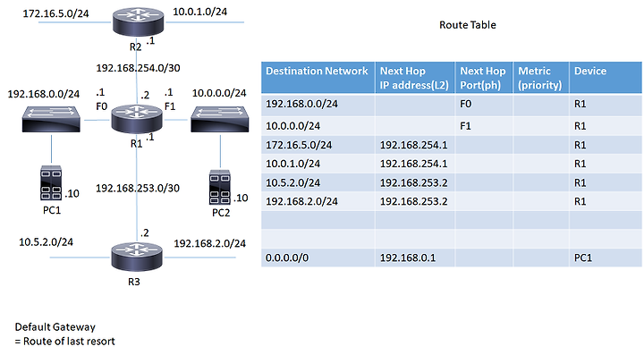The height and width of the screenshot is (355, 644).
Task: Select table cell 10.5.2.0/24 destination
Action: coord(318,182)
